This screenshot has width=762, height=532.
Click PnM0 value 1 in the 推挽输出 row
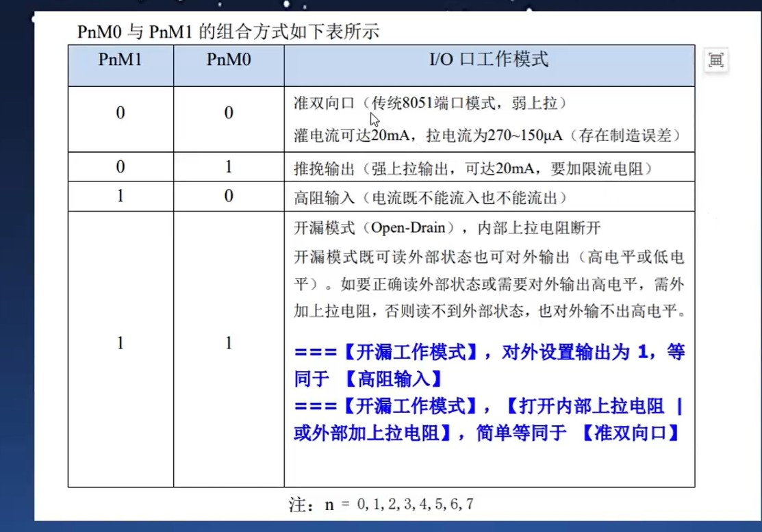tap(229, 166)
